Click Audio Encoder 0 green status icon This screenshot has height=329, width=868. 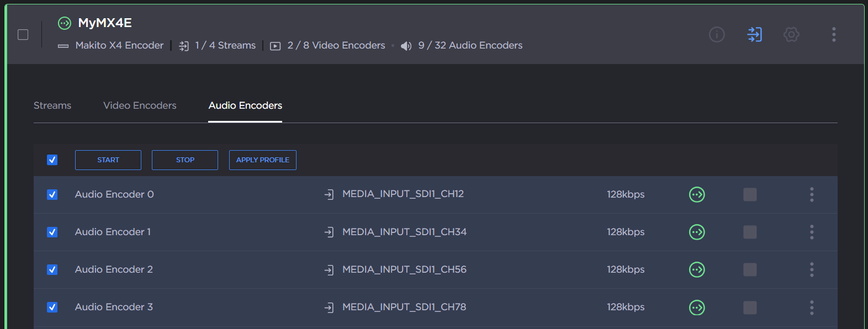click(x=697, y=195)
